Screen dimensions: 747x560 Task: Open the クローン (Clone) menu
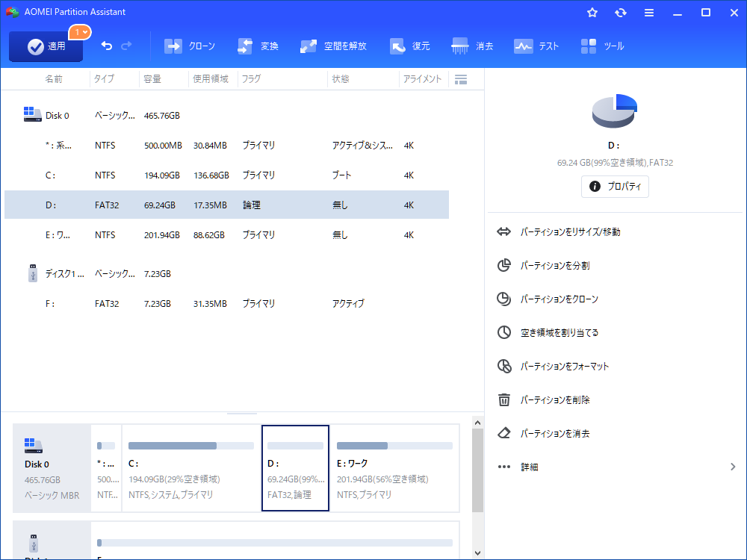[x=190, y=46]
